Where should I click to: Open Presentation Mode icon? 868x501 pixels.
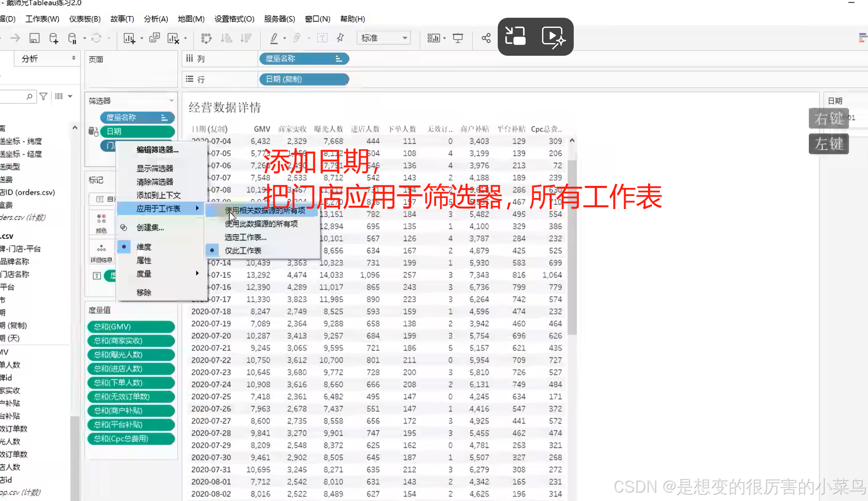pyautogui.click(x=458, y=38)
